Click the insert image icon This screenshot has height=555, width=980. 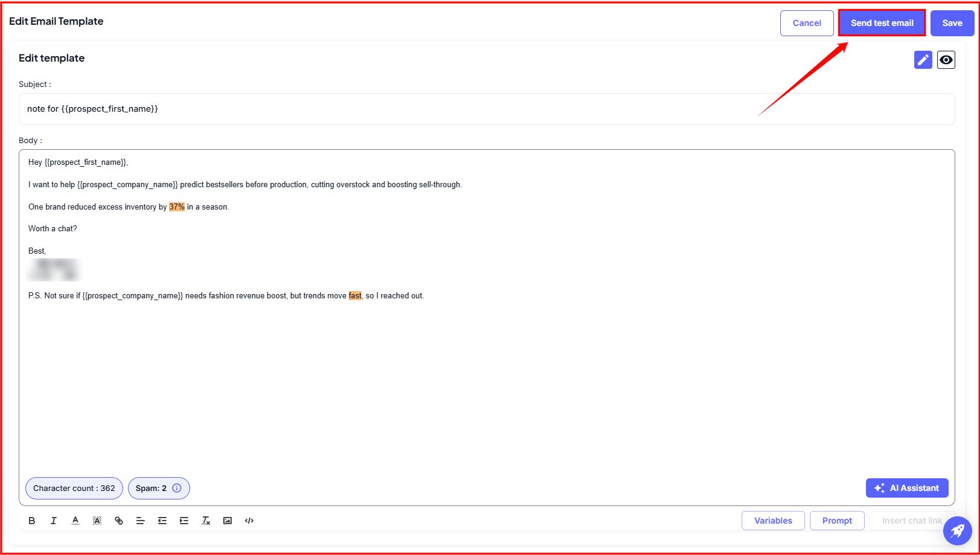tap(227, 521)
